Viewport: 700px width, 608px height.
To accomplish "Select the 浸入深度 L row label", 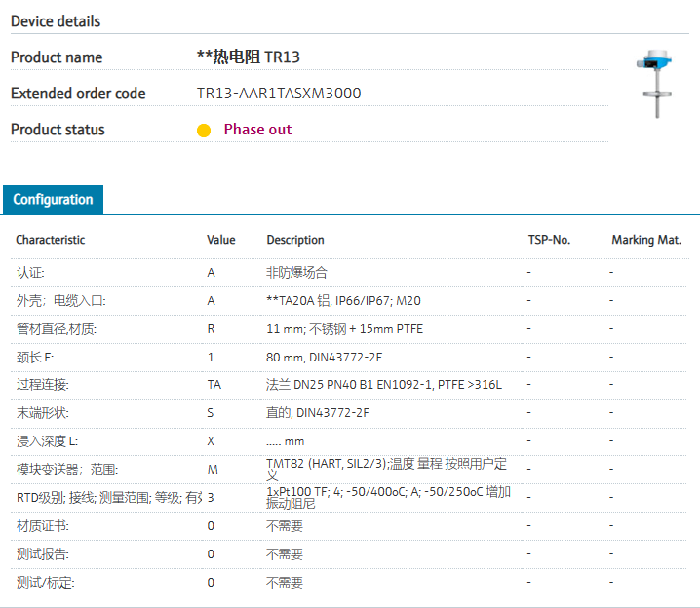I will pyautogui.click(x=48, y=441).
